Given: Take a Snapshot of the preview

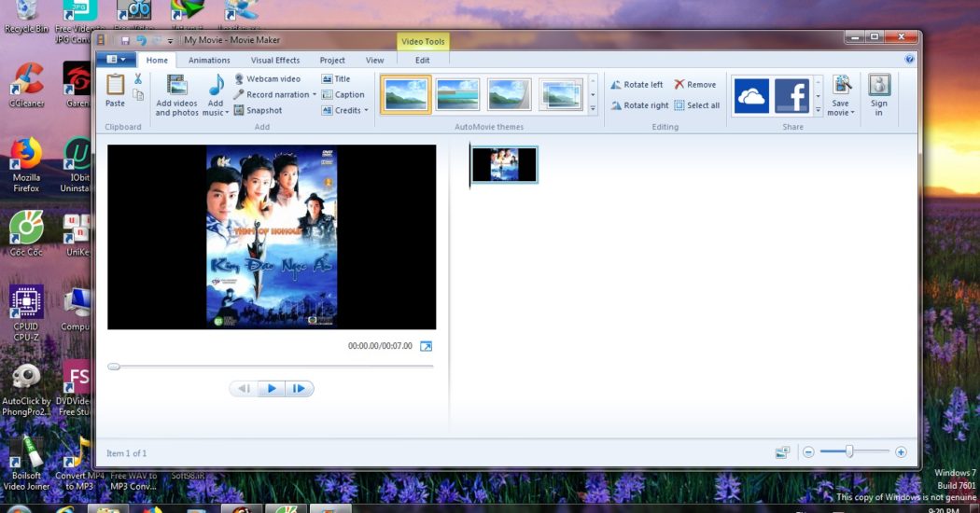Looking at the screenshot, I should click(258, 110).
